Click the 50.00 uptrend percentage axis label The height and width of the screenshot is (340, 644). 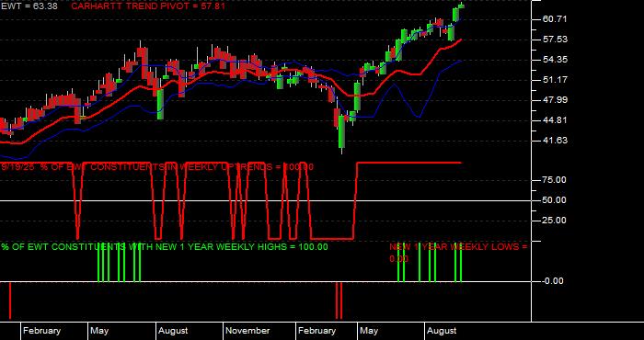point(555,200)
